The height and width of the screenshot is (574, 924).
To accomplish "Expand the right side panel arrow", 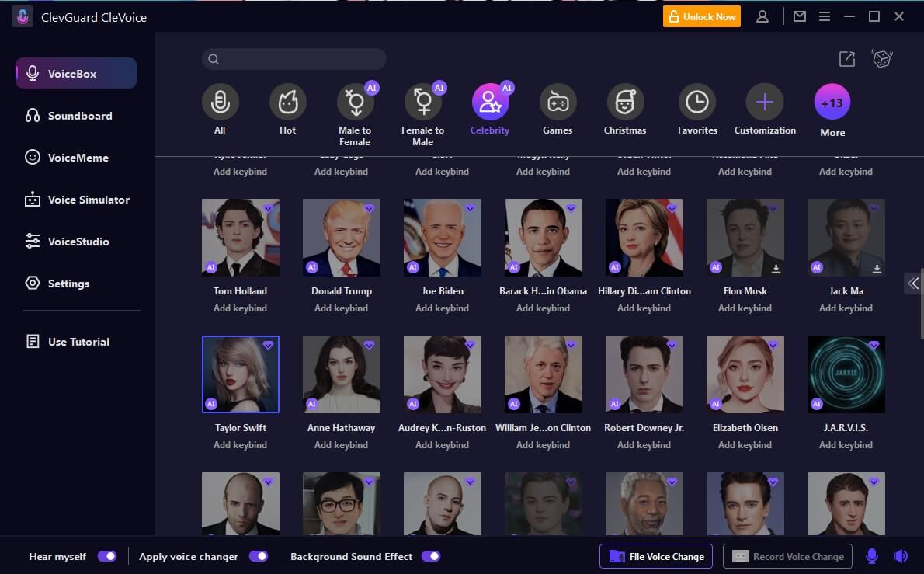I will 913,284.
